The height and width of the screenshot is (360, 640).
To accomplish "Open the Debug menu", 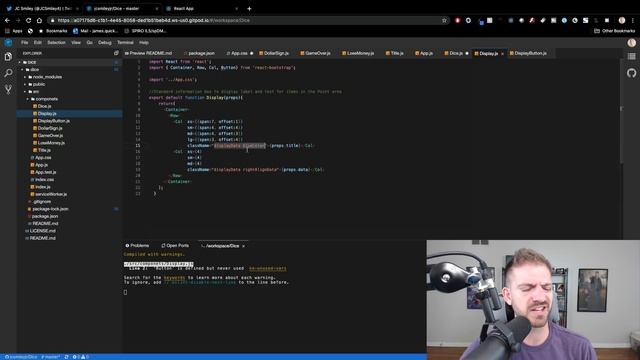I will tap(104, 42).
